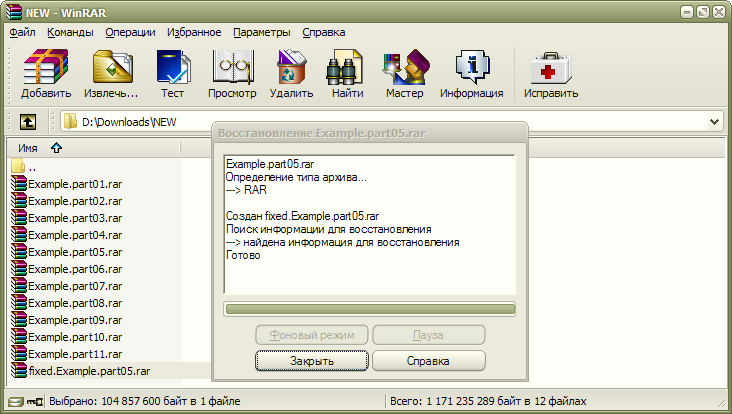Click the repair log text area
732x414 pixels.
point(370,224)
